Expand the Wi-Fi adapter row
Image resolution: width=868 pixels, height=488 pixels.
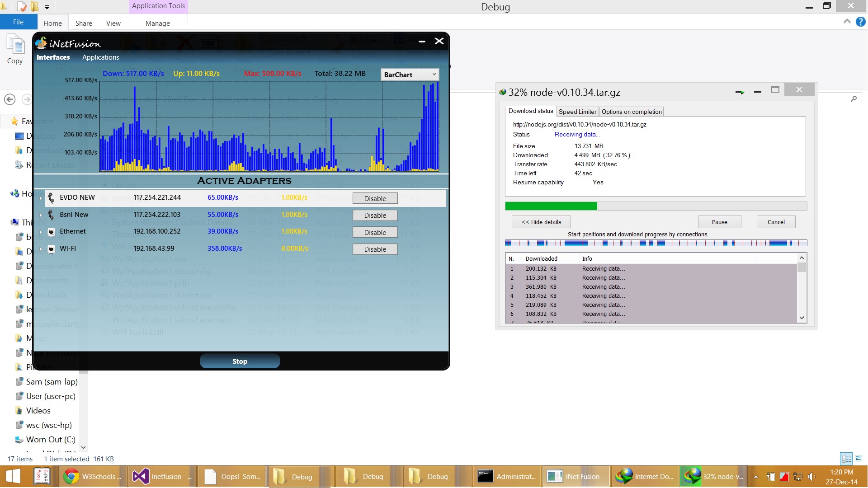click(41, 249)
